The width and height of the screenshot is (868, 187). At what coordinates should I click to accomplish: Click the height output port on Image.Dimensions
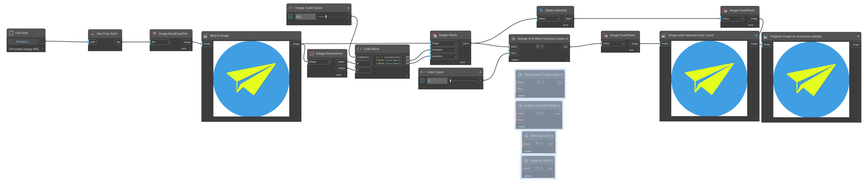341,68
